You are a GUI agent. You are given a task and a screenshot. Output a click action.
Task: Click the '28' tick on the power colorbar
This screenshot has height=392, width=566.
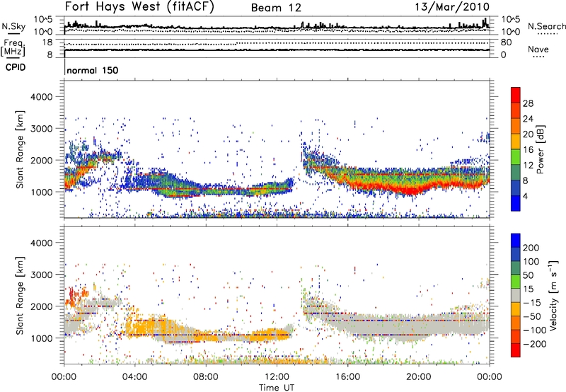pyautogui.click(x=528, y=103)
